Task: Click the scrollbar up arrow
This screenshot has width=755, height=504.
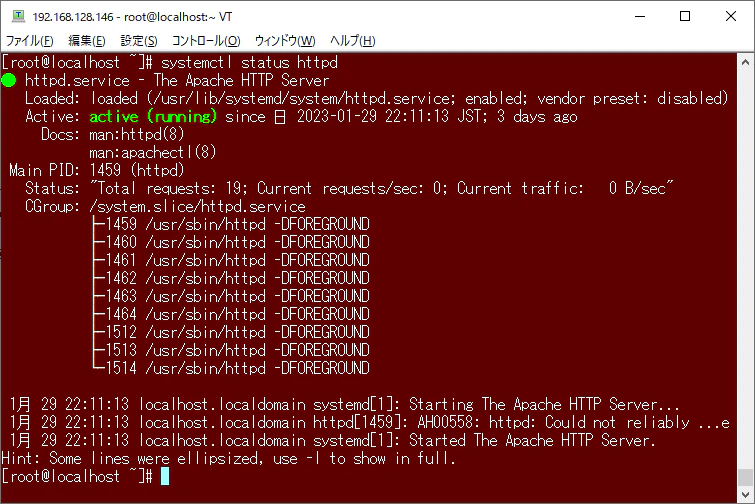Action: [x=745, y=62]
